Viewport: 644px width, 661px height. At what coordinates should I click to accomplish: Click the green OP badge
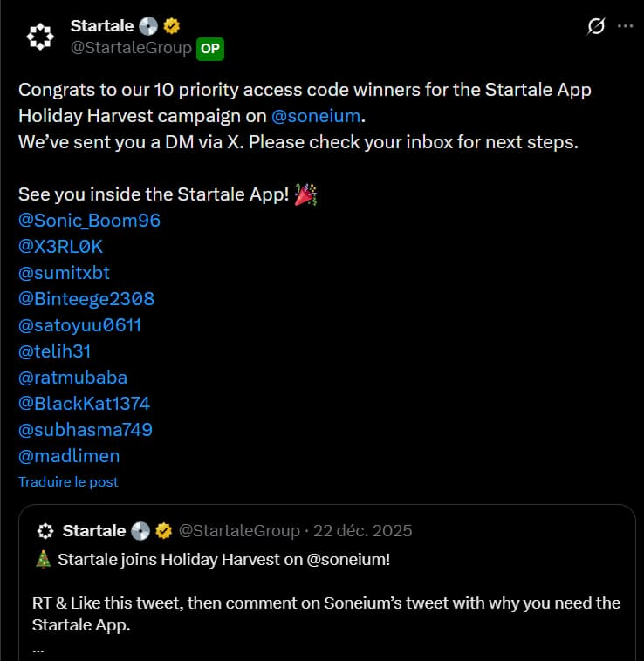pyautogui.click(x=209, y=49)
